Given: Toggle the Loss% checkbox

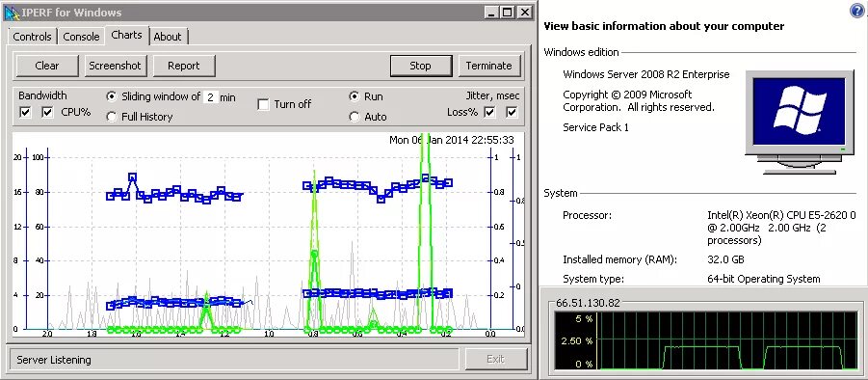Looking at the screenshot, I should click(489, 113).
